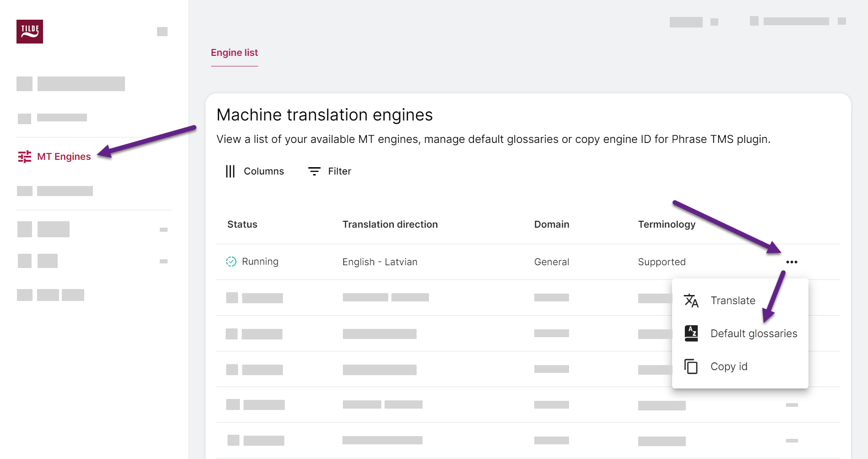868x459 pixels.
Task: Click the Supported terminology cell
Action: pyautogui.click(x=662, y=262)
